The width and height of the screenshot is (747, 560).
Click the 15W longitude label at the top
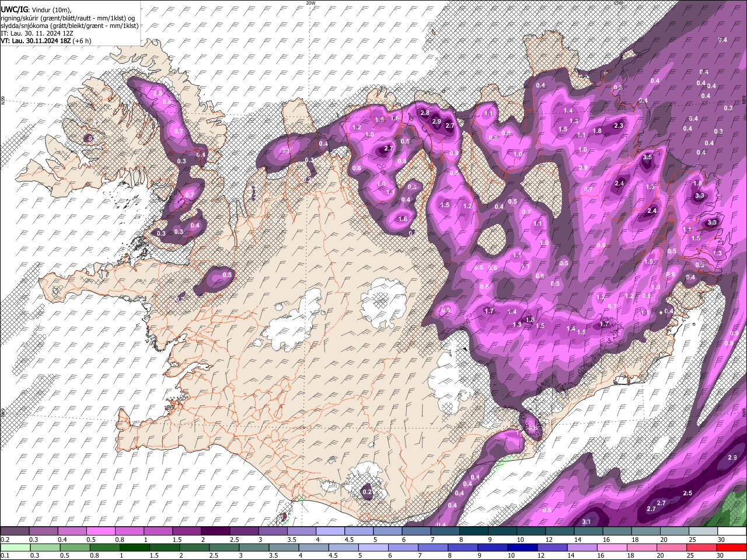619,2
